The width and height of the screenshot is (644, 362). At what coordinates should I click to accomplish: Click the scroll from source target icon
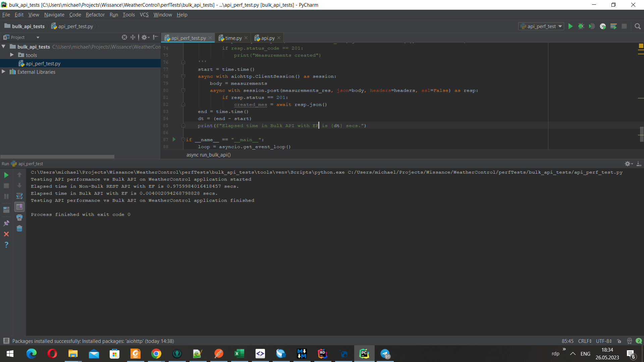pos(124,37)
